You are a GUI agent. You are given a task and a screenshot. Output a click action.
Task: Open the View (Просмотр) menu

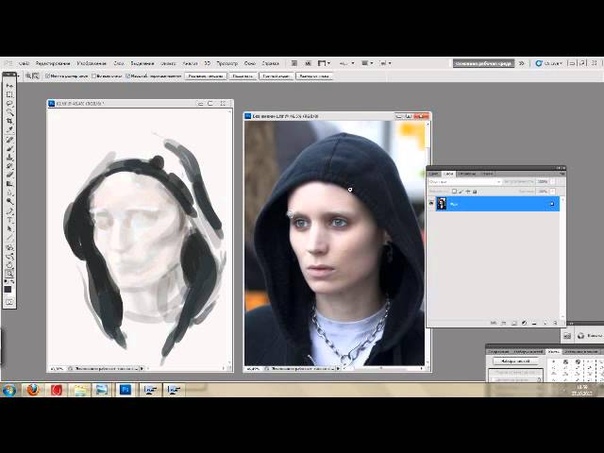coord(227,63)
